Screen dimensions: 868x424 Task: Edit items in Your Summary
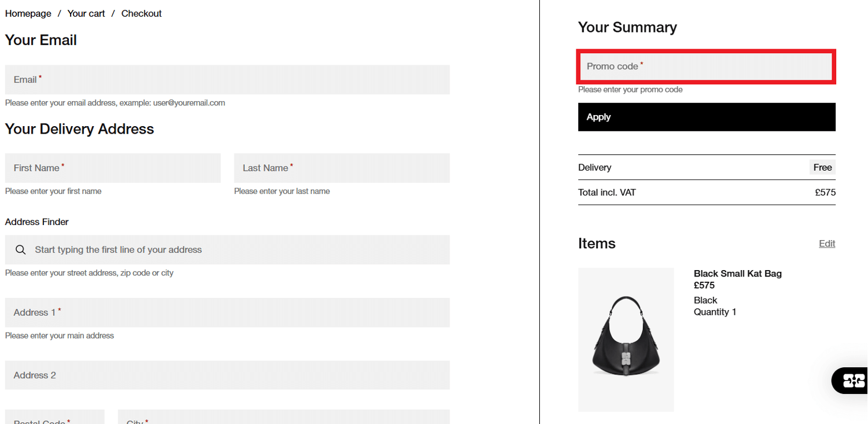point(826,243)
